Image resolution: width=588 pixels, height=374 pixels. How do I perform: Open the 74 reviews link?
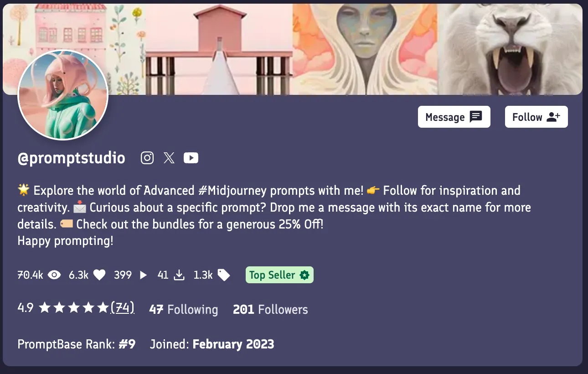click(123, 308)
